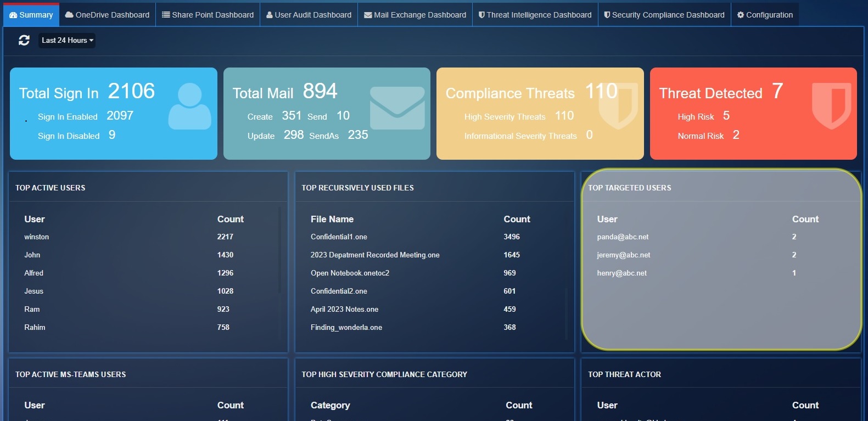Click the shield icon in Threat Detected card
The height and width of the screenshot is (421, 868).
[x=831, y=106]
